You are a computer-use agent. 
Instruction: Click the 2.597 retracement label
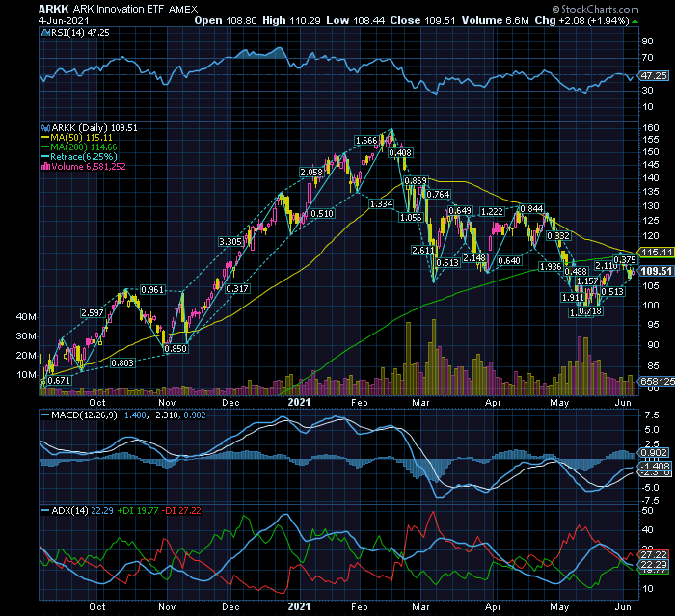point(93,313)
